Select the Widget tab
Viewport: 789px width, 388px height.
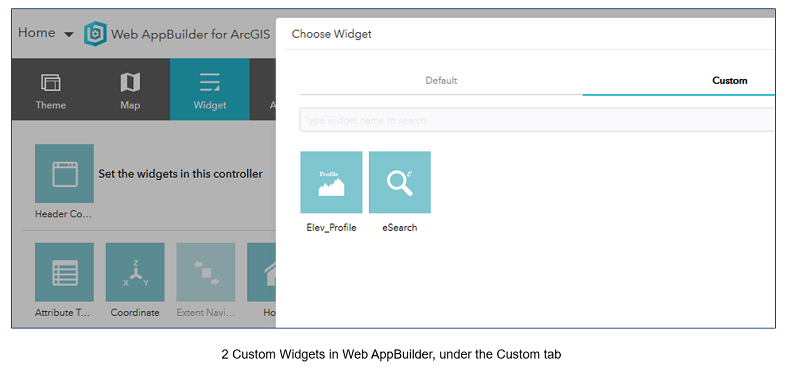tap(210, 90)
